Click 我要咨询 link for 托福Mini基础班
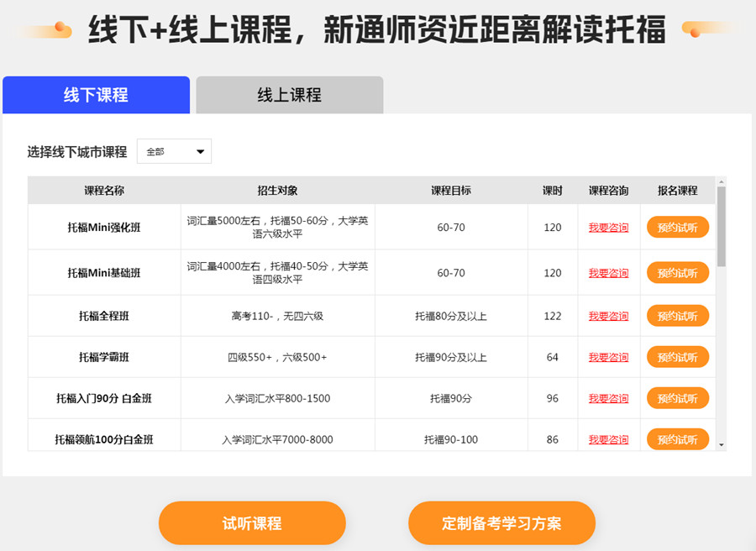Screen dimensions: 756x551 (x=608, y=273)
